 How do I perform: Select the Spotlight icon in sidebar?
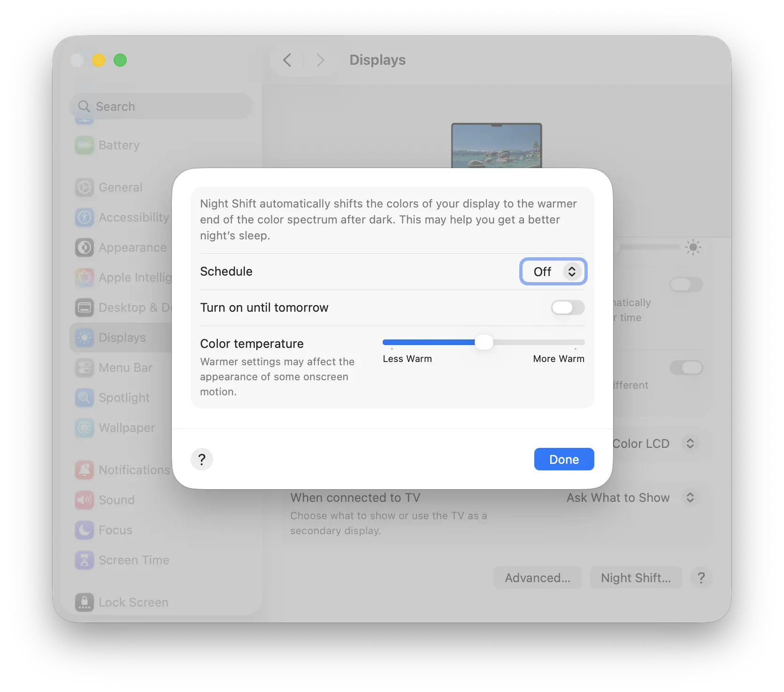tap(85, 398)
